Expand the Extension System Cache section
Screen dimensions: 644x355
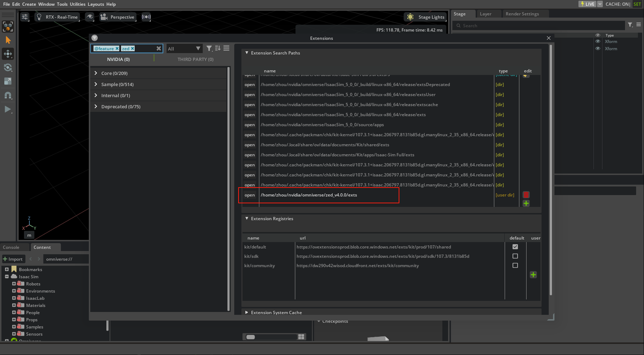[247, 312]
